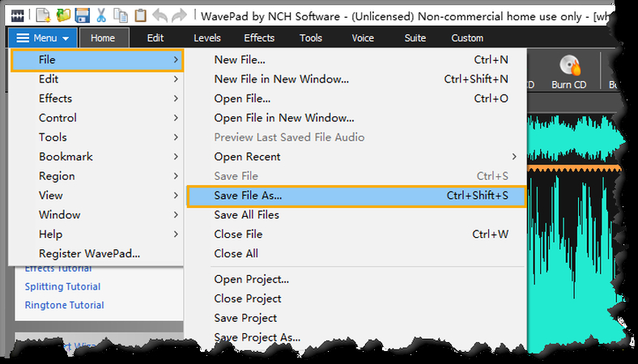
Task: Click the floppy disk Save icon
Action: (x=82, y=15)
